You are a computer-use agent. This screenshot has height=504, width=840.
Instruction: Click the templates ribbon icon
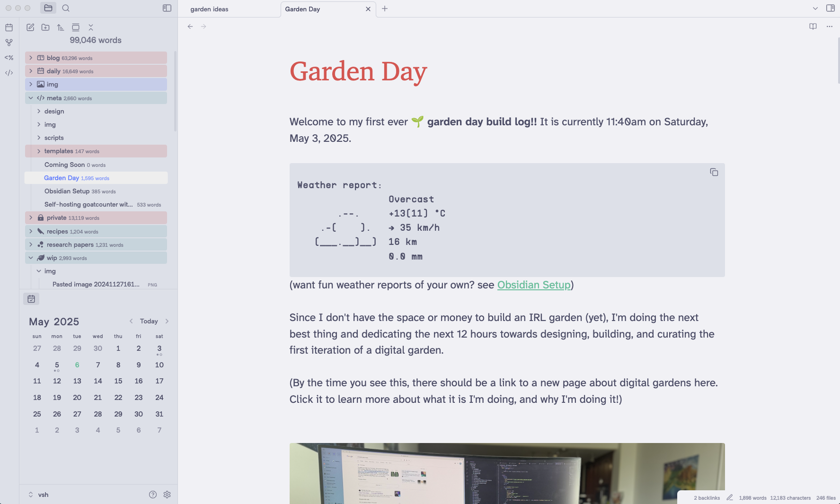pyautogui.click(x=9, y=58)
